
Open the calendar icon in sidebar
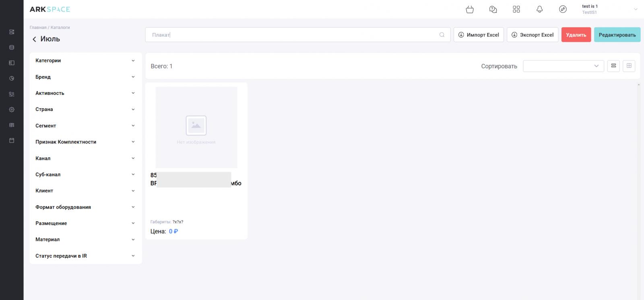(x=12, y=140)
